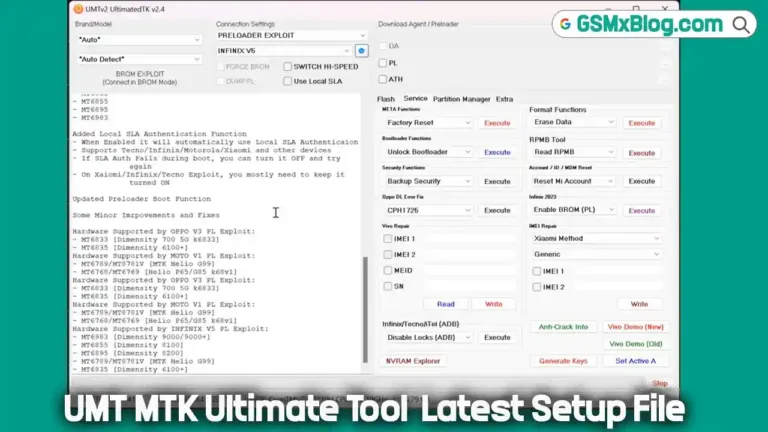This screenshot has width=768, height=432.
Task: Click Write in Vivo Repair
Action: pos(494,304)
